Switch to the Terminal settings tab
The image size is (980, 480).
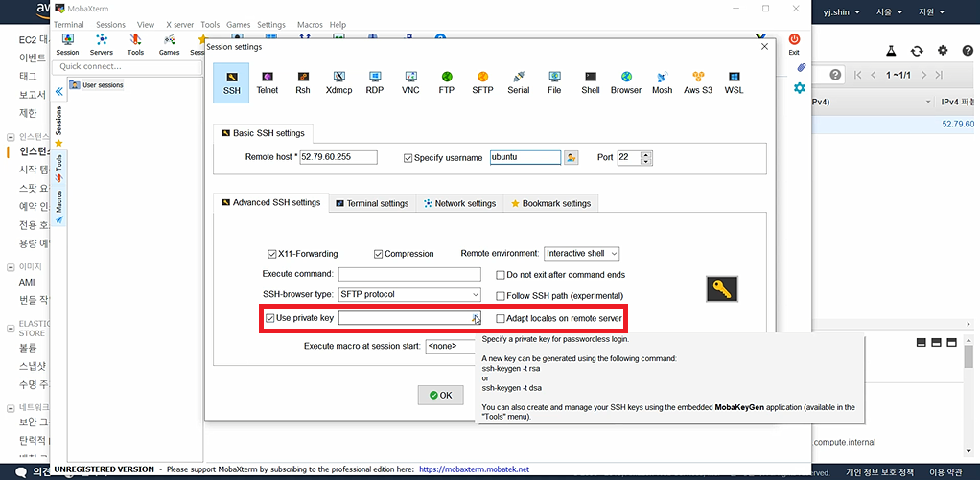(372, 203)
